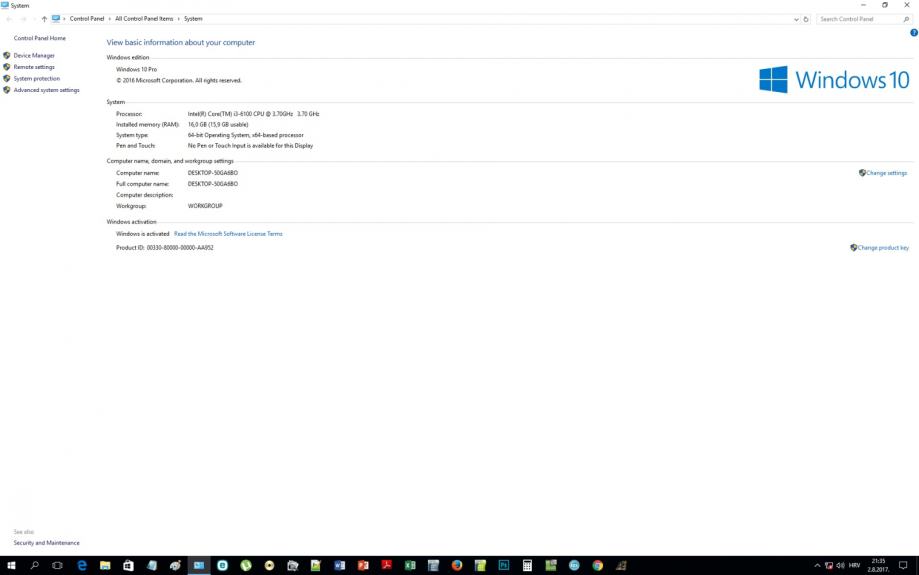Open File Explorer from taskbar
Screen dimensions: 919x575
105,566
